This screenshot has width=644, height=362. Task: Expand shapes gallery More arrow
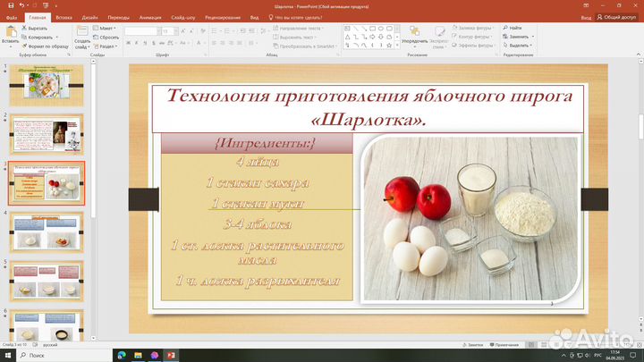[397, 46]
